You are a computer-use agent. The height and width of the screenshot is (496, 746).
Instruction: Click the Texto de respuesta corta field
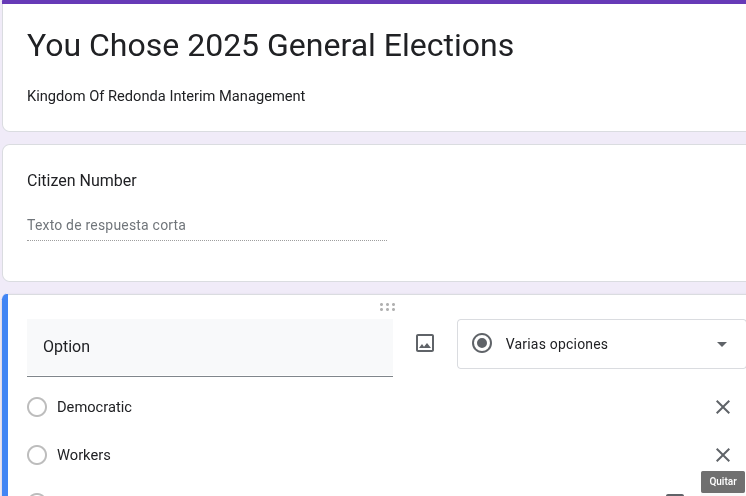206,225
